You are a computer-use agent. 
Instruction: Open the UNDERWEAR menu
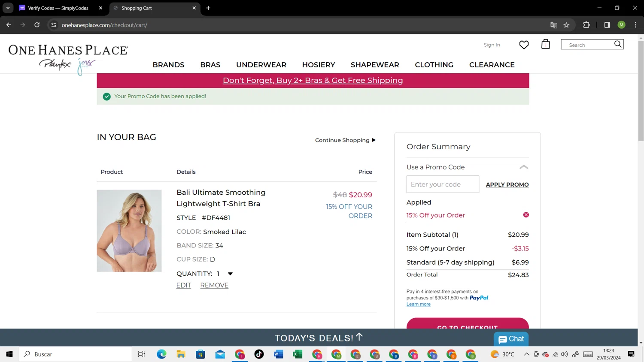tap(261, 65)
